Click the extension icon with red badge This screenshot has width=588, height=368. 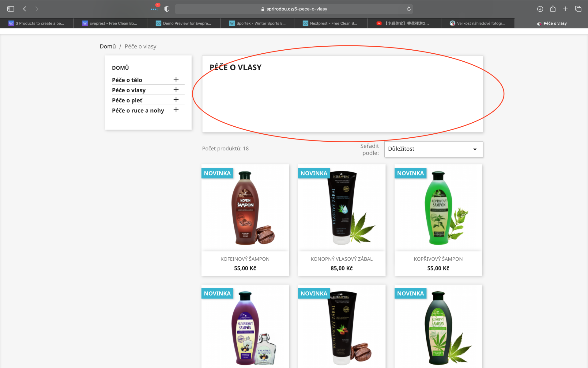154,9
